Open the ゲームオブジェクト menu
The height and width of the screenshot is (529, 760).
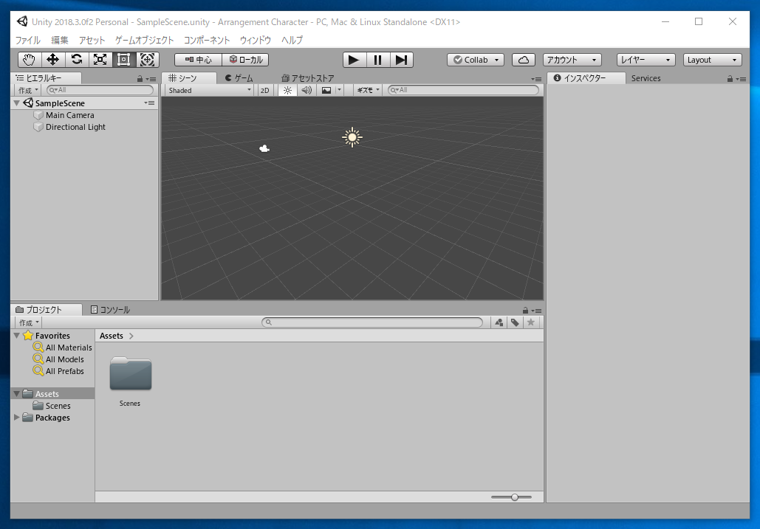pos(144,40)
